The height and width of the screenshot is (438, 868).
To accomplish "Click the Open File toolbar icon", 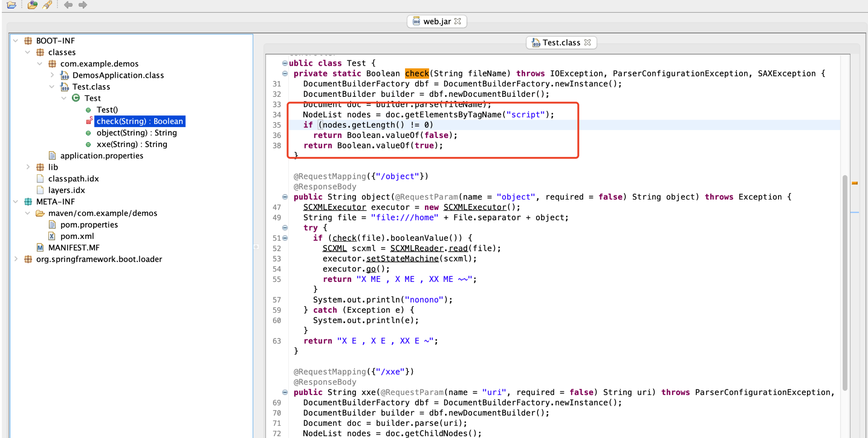I will click(x=12, y=5).
